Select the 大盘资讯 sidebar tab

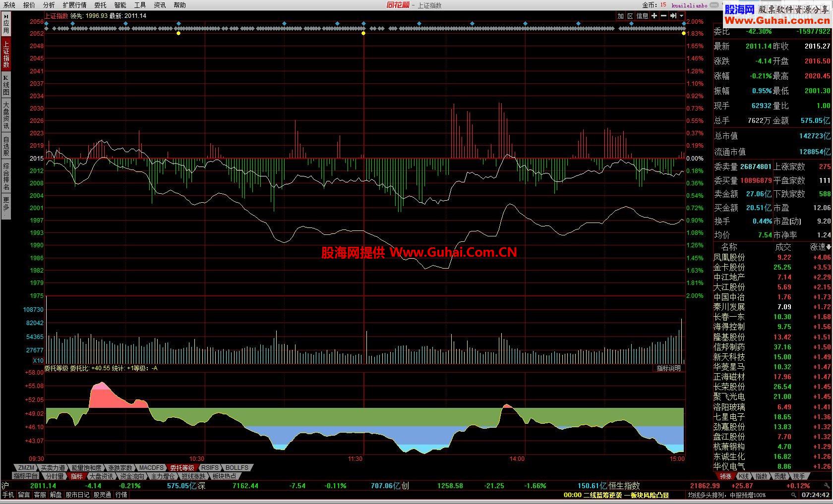tap(6, 115)
